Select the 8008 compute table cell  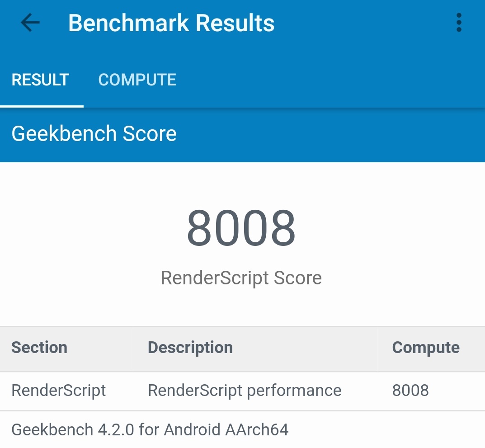pyautogui.click(x=410, y=390)
